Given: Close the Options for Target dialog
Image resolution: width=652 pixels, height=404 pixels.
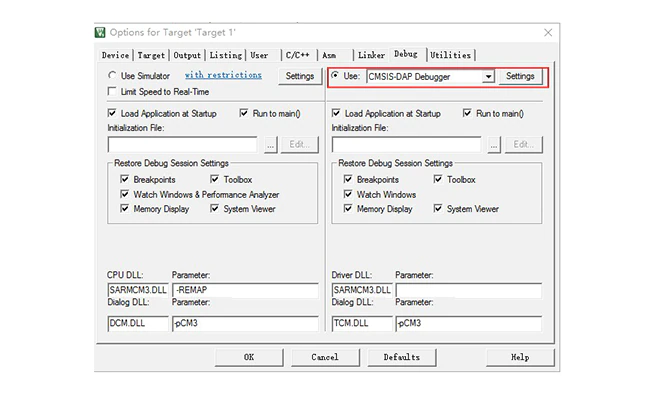Looking at the screenshot, I should point(548,32).
